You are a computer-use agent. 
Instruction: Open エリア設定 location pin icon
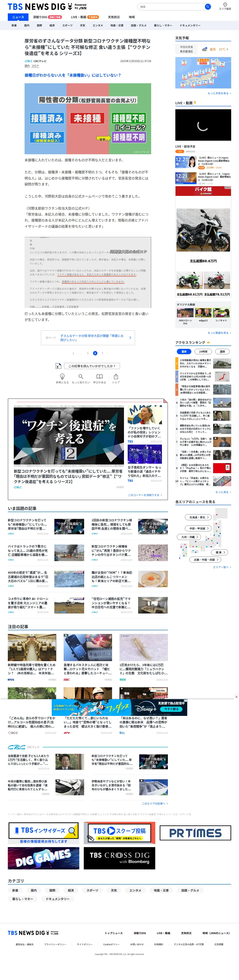pyautogui.click(x=225, y=5)
